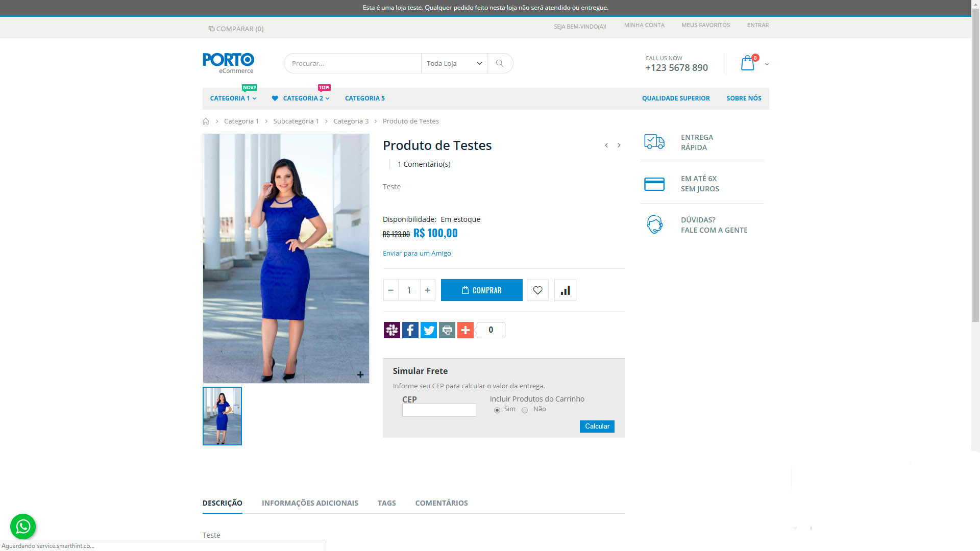Click the print share icon
This screenshot has height=551, width=980.
447,330
